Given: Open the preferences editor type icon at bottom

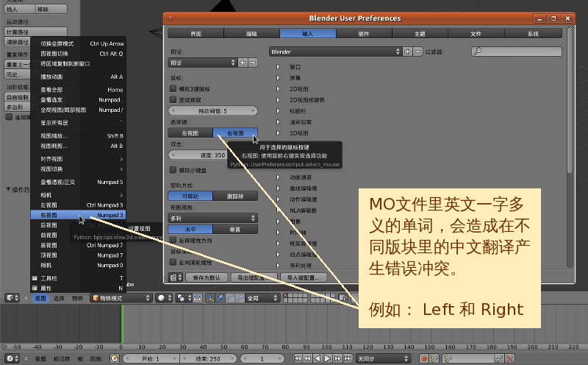Looking at the screenshot, I should coord(175,277).
